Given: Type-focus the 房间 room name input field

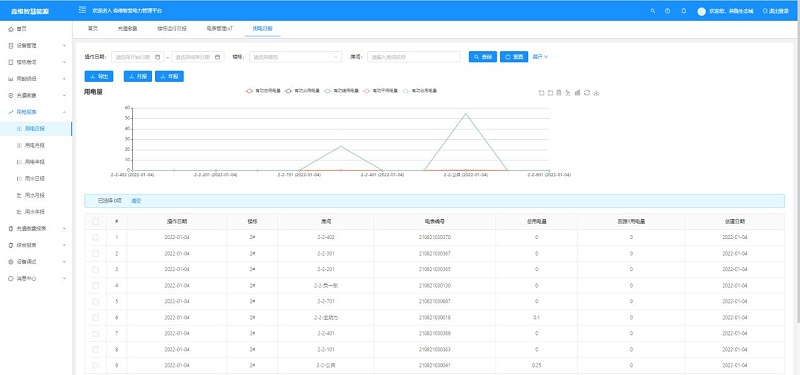Looking at the screenshot, I should click(414, 57).
